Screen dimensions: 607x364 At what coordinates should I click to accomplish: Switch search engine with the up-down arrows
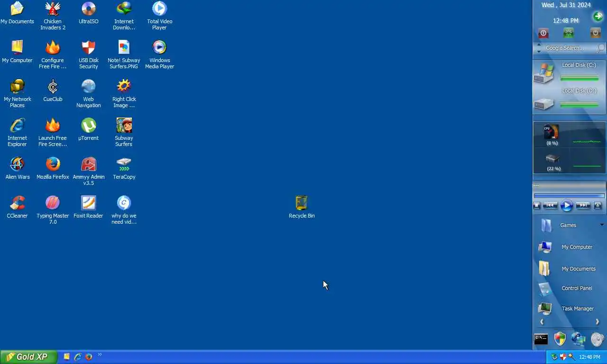pos(539,48)
